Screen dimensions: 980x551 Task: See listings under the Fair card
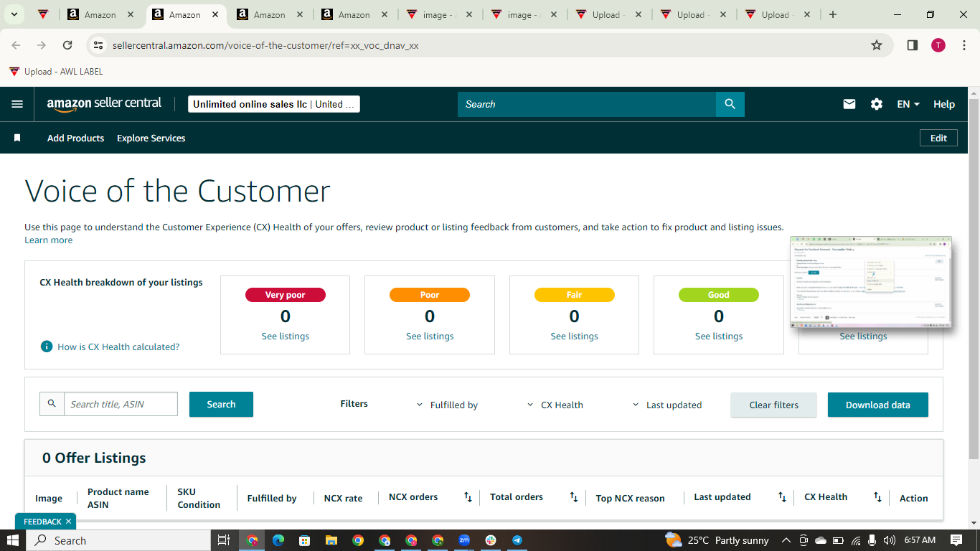pyautogui.click(x=574, y=336)
